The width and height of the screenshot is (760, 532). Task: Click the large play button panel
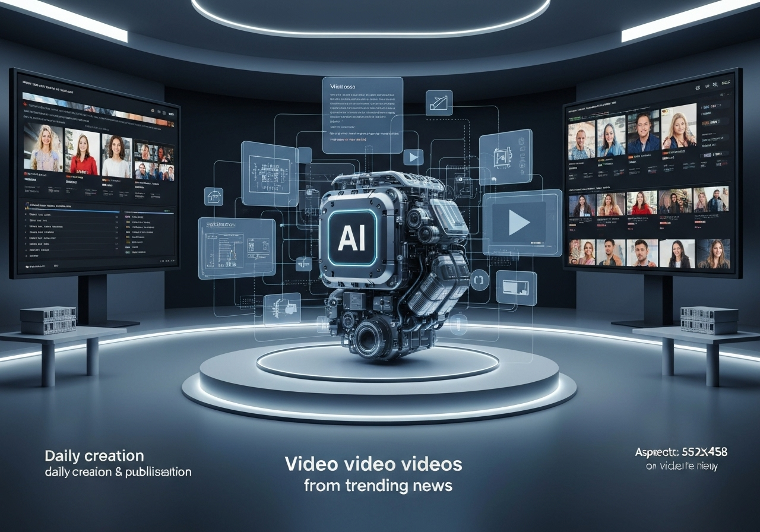tap(521, 223)
